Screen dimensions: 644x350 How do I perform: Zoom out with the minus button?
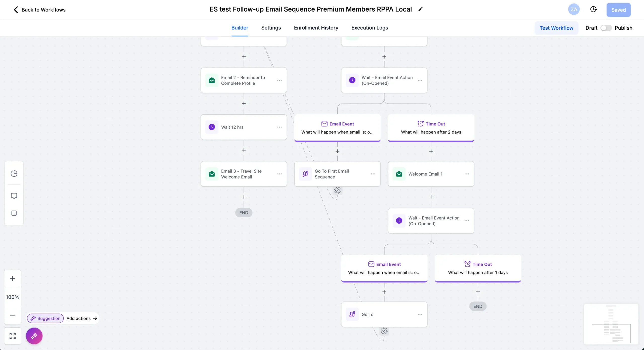pyautogui.click(x=13, y=316)
